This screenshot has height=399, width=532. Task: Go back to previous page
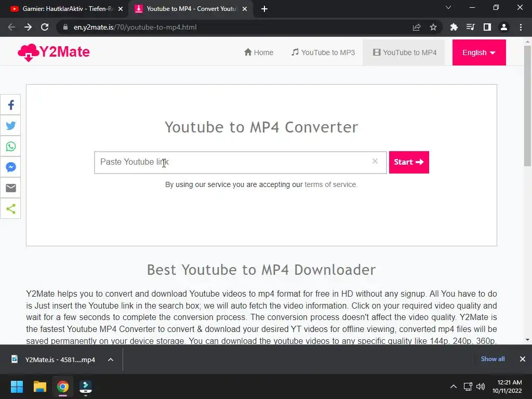tap(11, 27)
